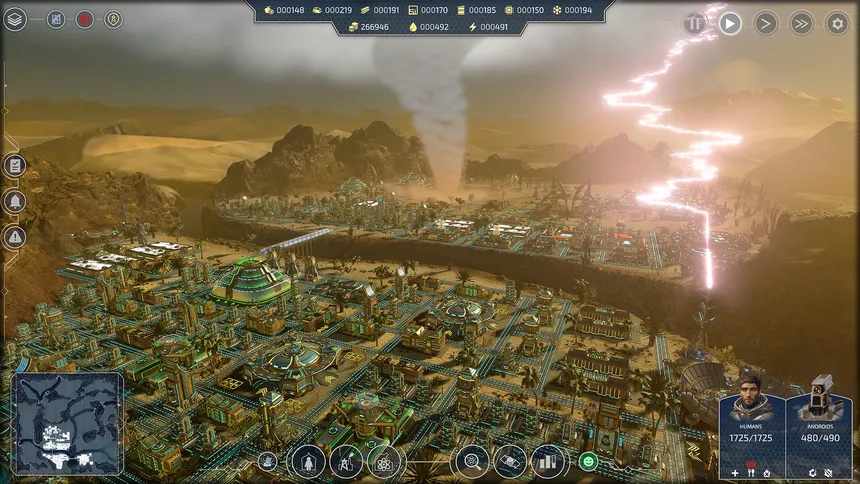Click the barrel resource icon showing 000185

point(461,10)
